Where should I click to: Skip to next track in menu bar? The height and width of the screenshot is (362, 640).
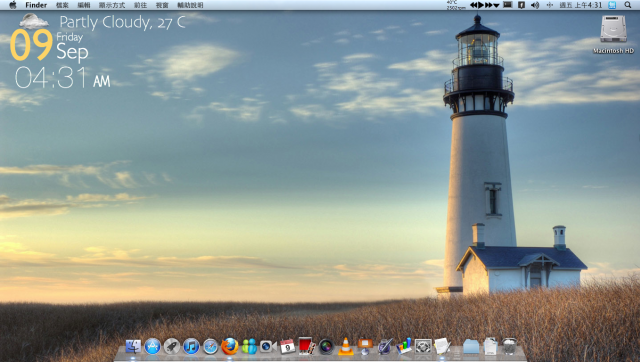point(489,5)
